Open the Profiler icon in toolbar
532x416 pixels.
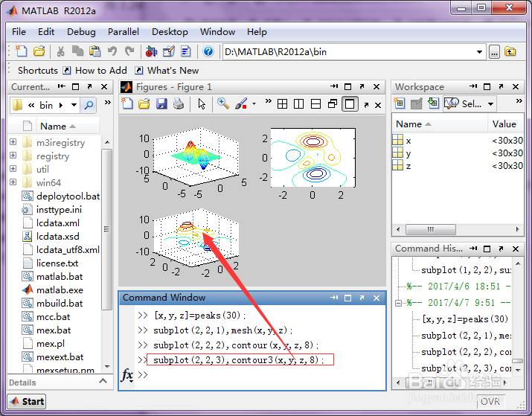[x=185, y=51]
